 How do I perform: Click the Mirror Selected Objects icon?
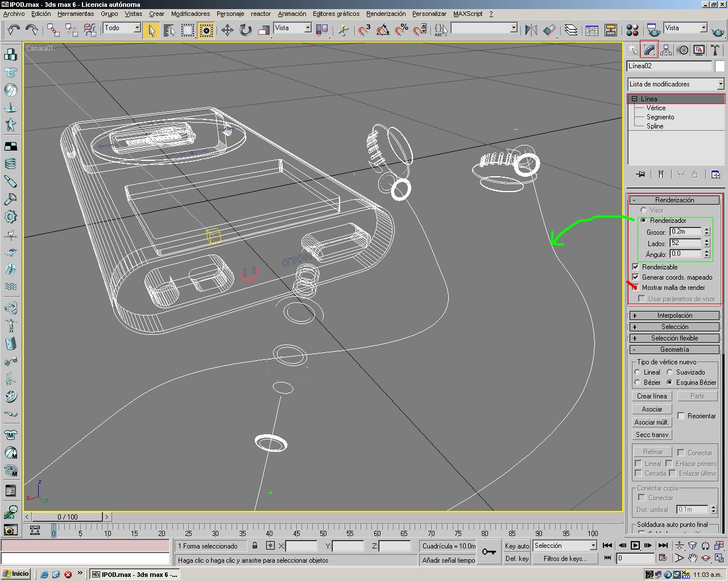tap(531, 30)
